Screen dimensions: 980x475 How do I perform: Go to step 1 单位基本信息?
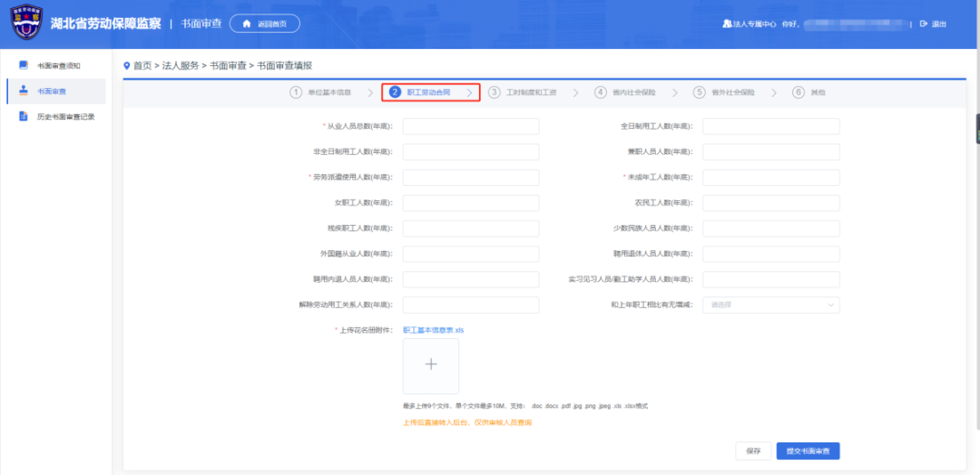tap(322, 92)
